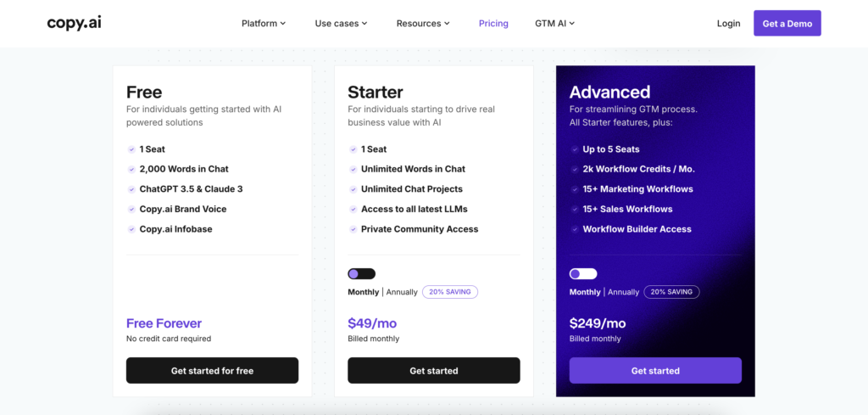Expand the Platform dropdown menu
The image size is (868, 415).
pyautogui.click(x=264, y=24)
